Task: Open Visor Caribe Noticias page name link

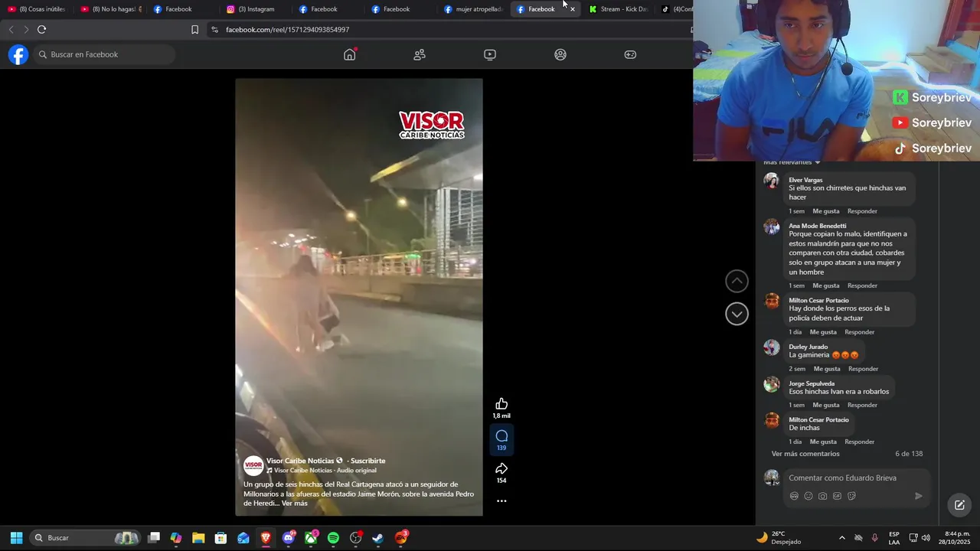Action: [x=300, y=461]
